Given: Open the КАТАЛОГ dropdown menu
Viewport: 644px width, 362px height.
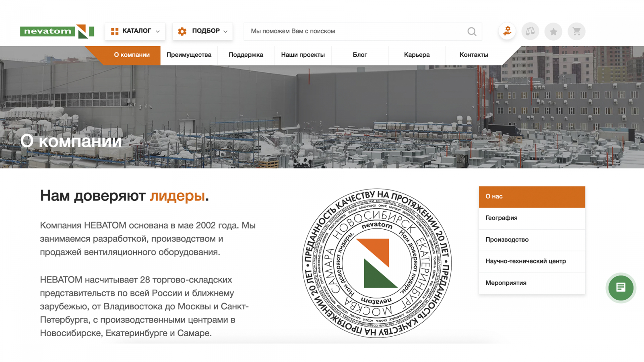Looking at the screenshot, I should click(x=135, y=31).
